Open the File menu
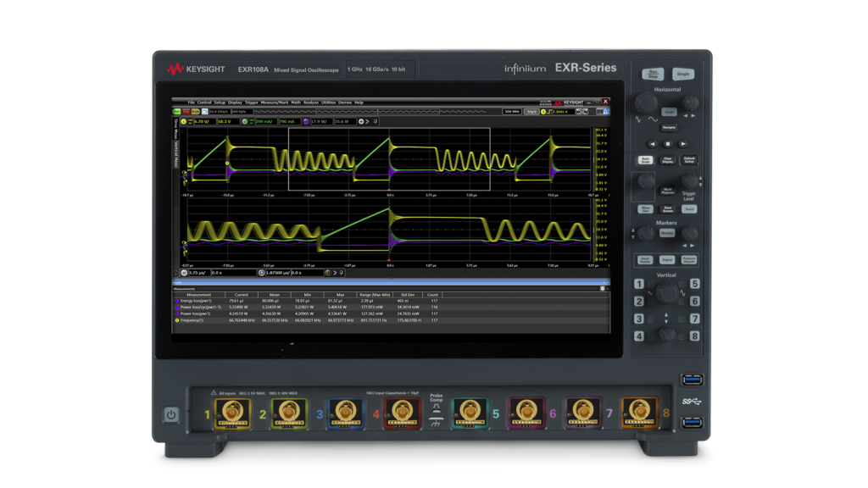This screenshot has width=868, height=488. 191,103
